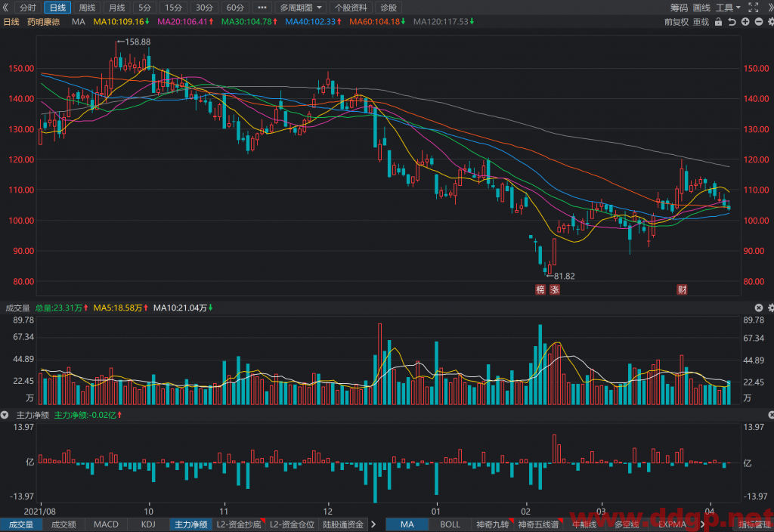
Task: Open 个股资料 stock info
Action: click(x=351, y=8)
